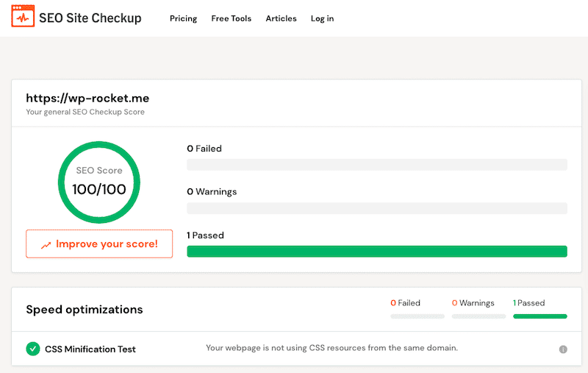Click the SEO Site Checkup brand name
This screenshot has height=373, width=588.
pos(90,18)
